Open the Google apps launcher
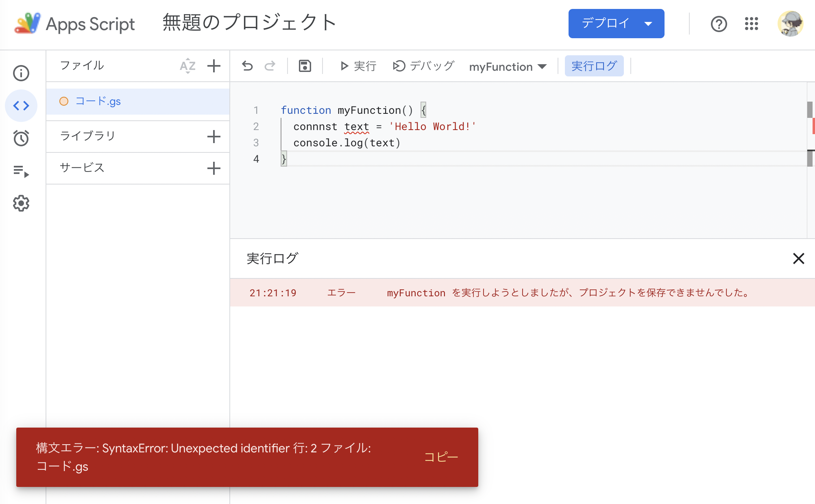 point(752,24)
